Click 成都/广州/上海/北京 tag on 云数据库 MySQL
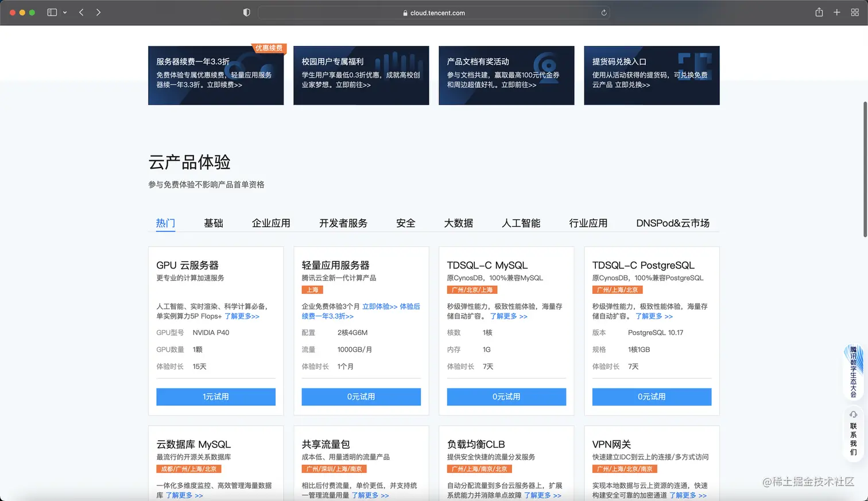Viewport: 868px width, 501px height. pos(189,469)
